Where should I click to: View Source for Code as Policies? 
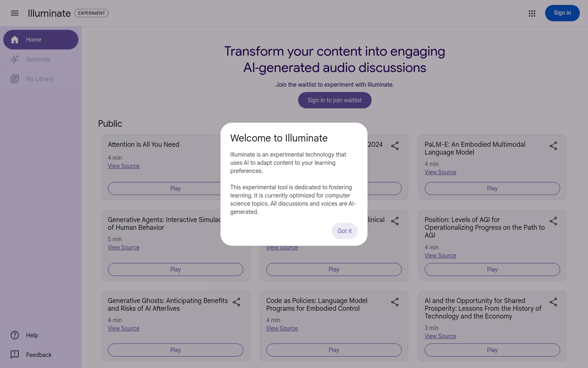pyautogui.click(x=282, y=328)
